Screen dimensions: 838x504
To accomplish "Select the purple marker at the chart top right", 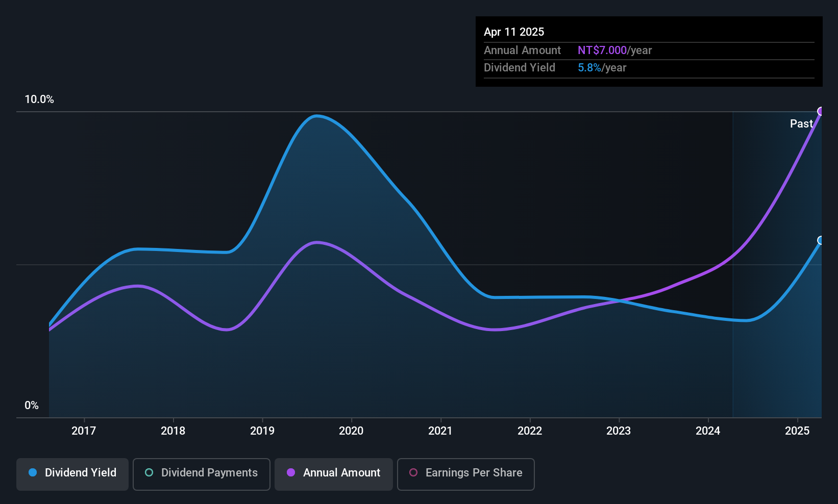I will [x=821, y=110].
